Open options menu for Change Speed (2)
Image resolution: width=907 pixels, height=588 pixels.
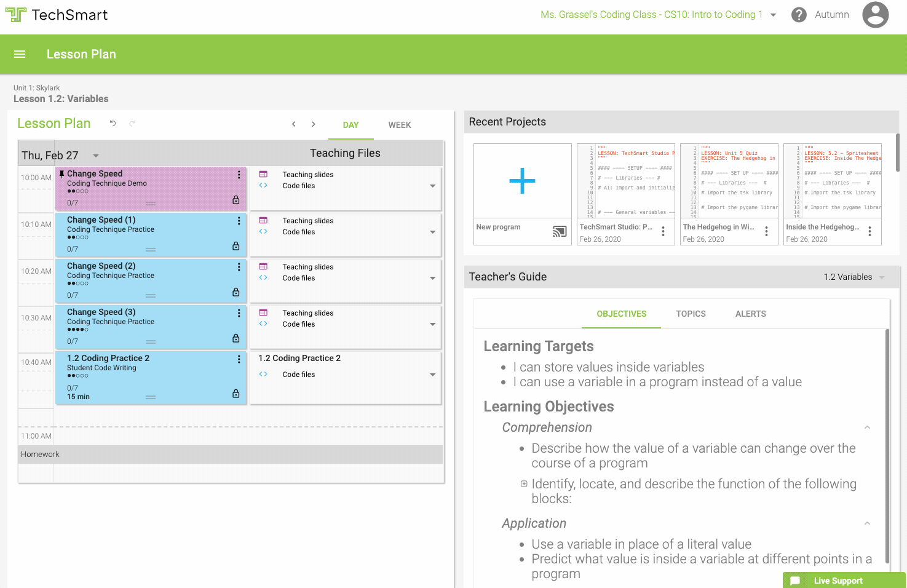[x=239, y=267]
